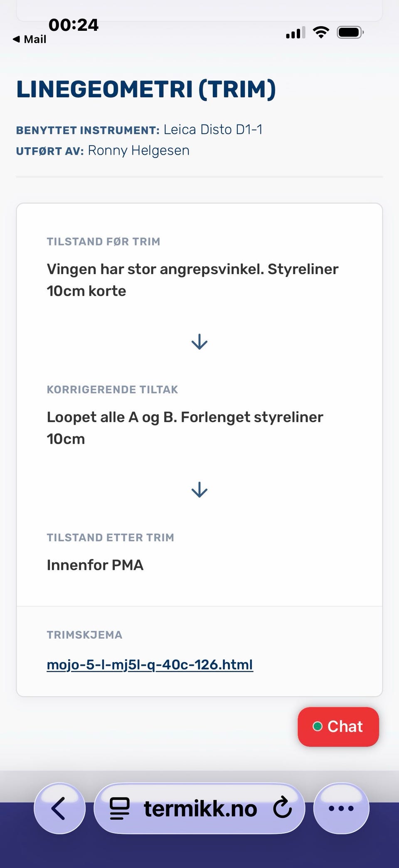Click the Leica Disto D1-1 instrument text

tap(213, 130)
